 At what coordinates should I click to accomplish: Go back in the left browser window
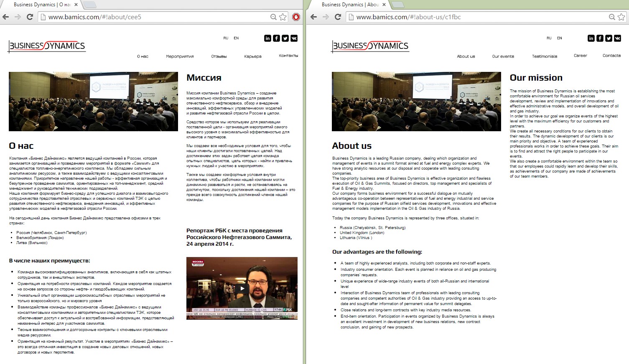tap(6, 17)
